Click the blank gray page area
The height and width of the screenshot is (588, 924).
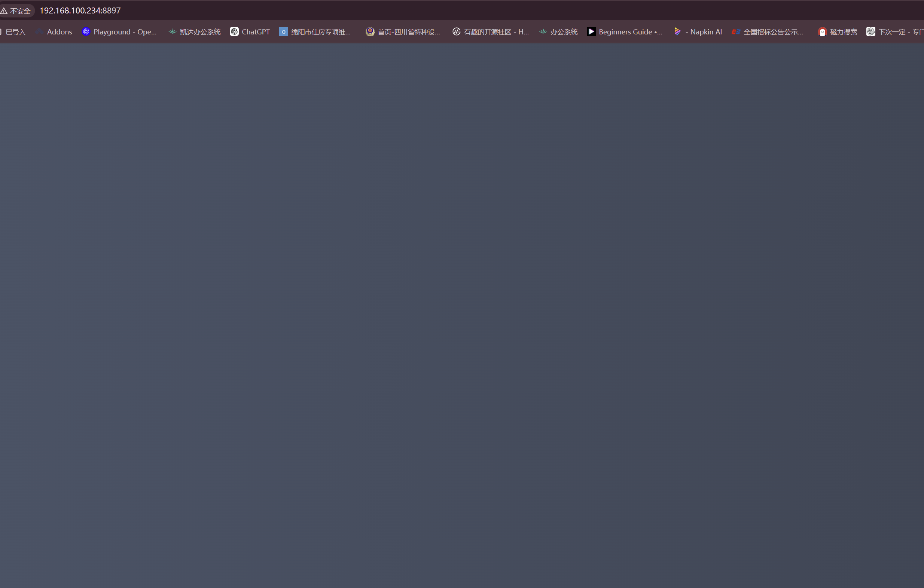(x=462, y=315)
